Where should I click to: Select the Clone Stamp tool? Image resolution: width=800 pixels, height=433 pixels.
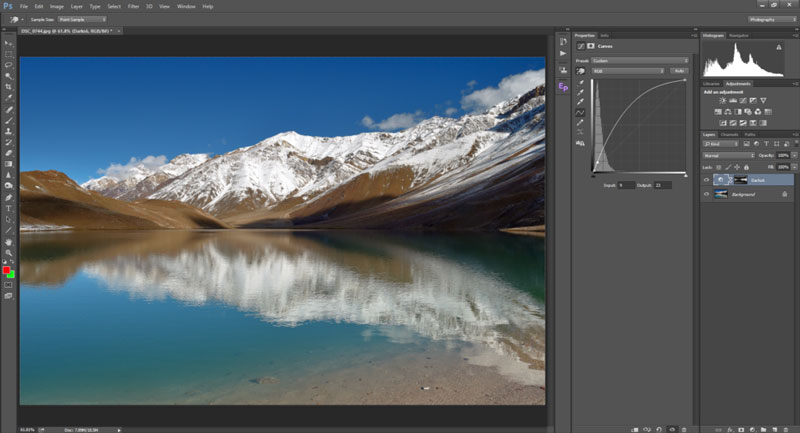[9, 131]
